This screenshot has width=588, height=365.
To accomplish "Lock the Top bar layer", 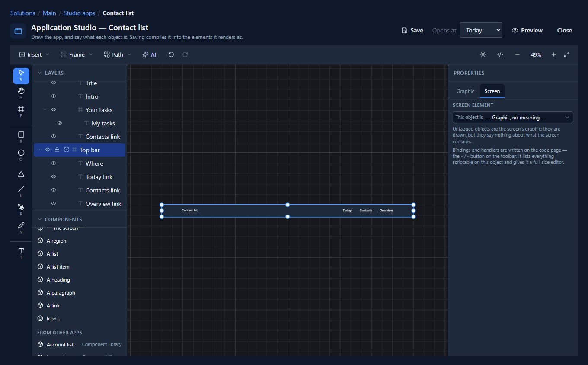I will point(57,150).
